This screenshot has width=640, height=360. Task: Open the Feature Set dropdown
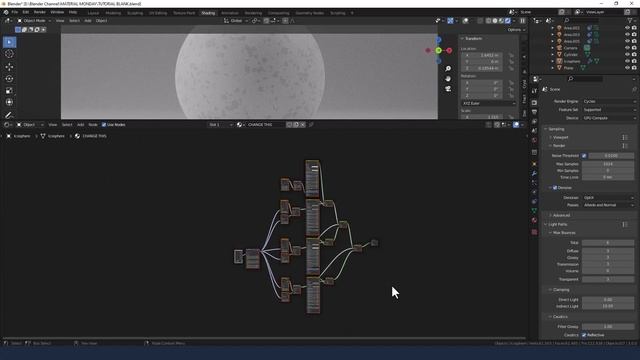click(x=609, y=110)
